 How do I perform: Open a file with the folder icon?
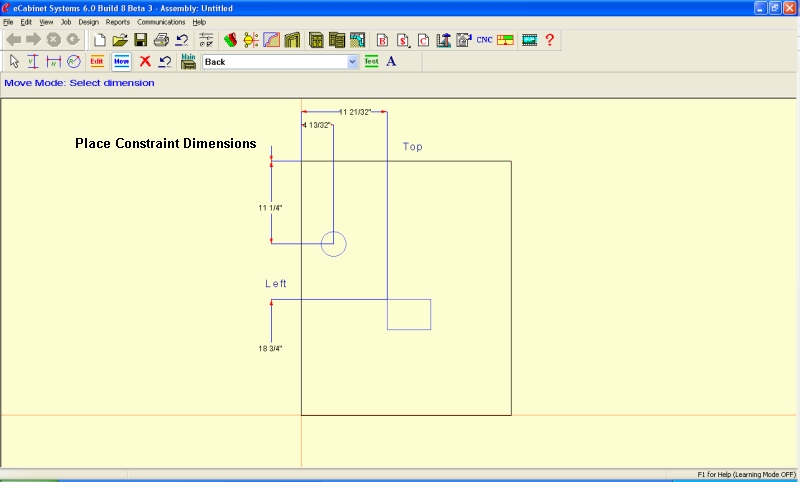pos(120,40)
